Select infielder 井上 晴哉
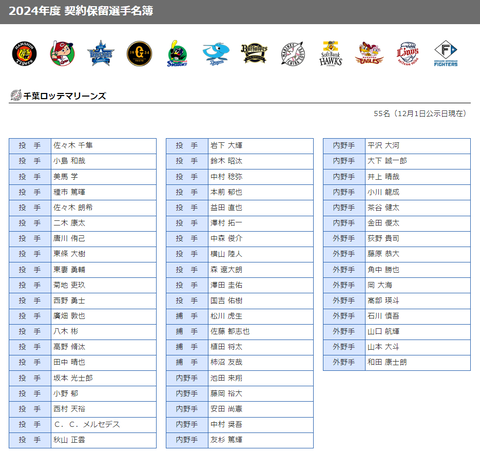Viewport: 480px width, 452px height. (384, 177)
